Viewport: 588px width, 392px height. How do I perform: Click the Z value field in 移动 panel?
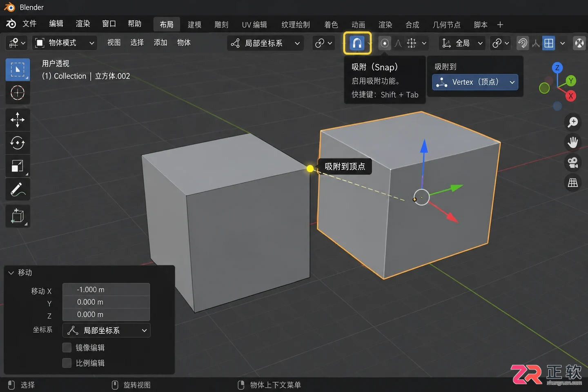106,314
